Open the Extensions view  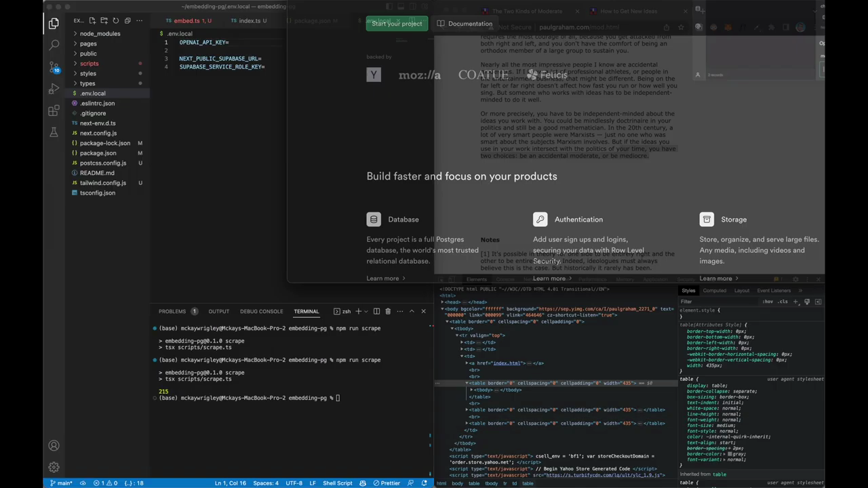(x=54, y=110)
